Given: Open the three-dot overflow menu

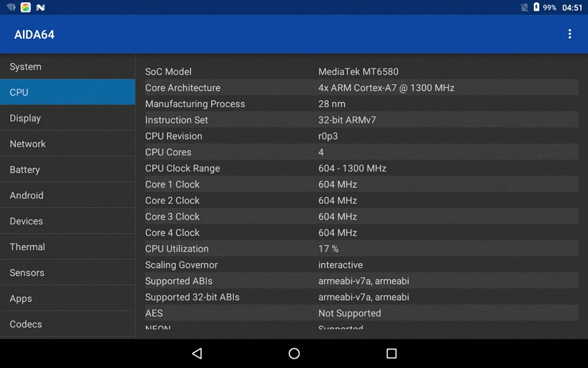Looking at the screenshot, I should [x=570, y=34].
